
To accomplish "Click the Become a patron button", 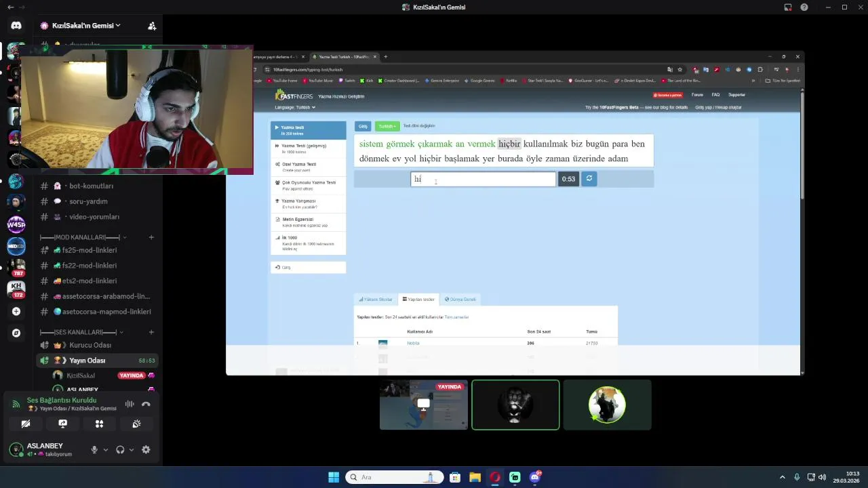I will click(668, 95).
